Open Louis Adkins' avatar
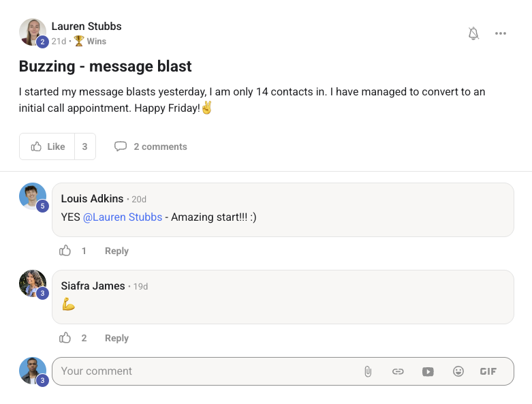Viewport: 532px width, 404px height. tap(33, 196)
